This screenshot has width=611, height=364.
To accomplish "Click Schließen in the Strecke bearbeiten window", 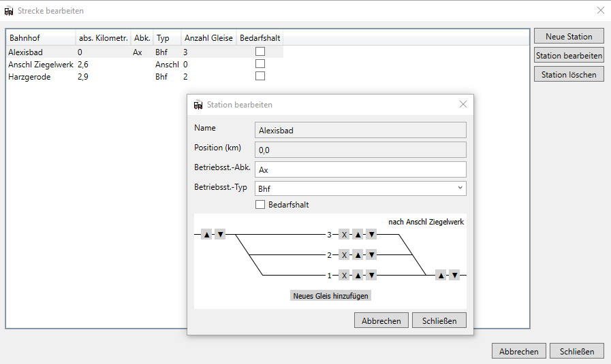I will [577, 351].
